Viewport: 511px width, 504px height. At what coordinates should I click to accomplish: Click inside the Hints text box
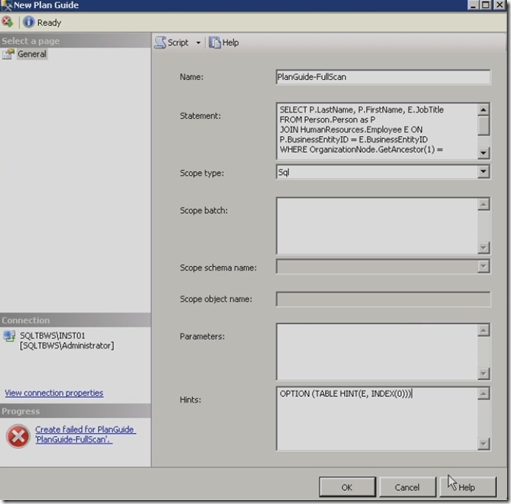pos(377,419)
